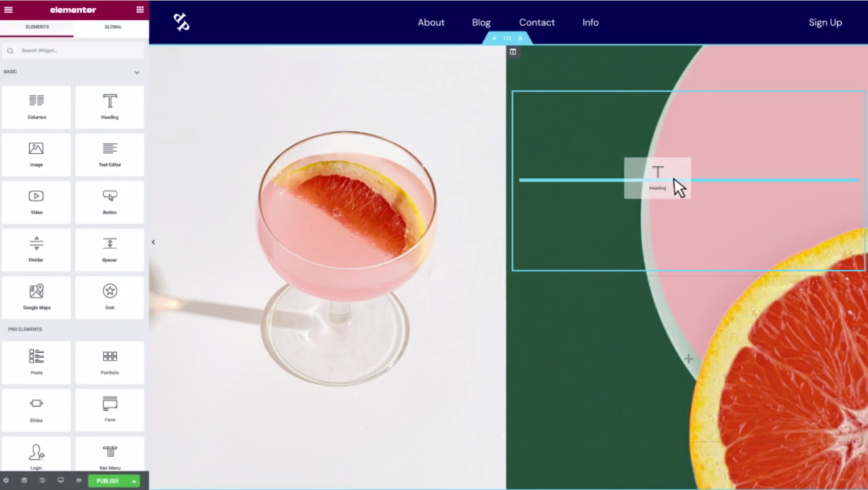Click the column edit handle icon
The image size is (868, 490).
pos(513,52)
